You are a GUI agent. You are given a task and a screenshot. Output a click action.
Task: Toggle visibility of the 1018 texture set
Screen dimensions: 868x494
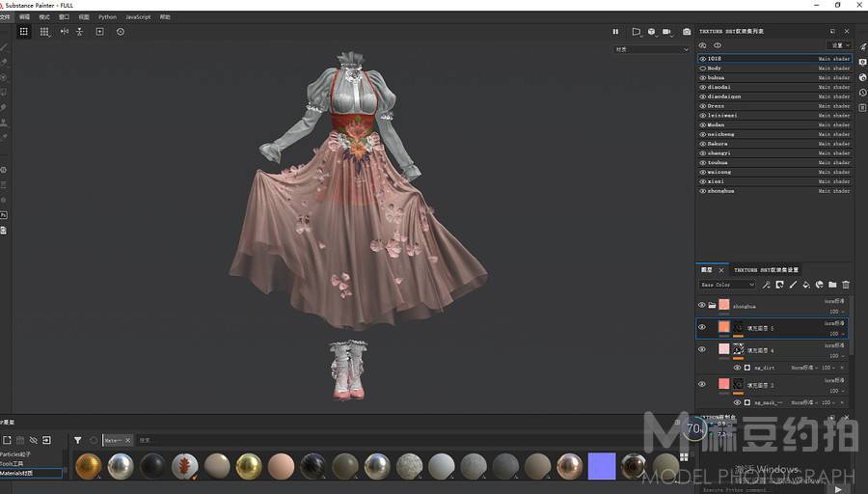click(702, 59)
